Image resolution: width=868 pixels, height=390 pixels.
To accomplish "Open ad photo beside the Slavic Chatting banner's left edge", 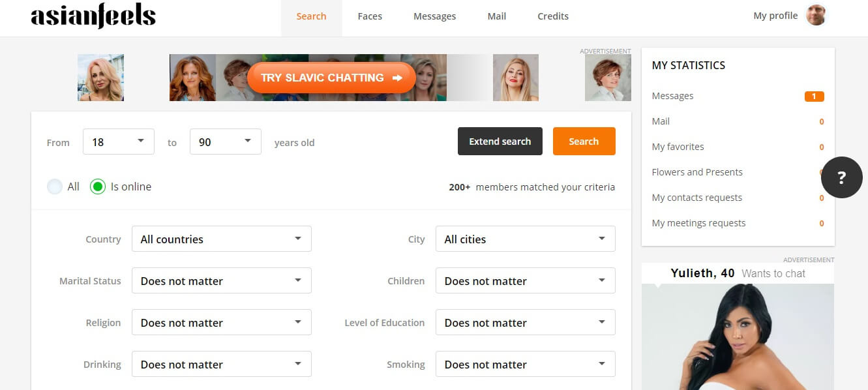I will coord(100,78).
